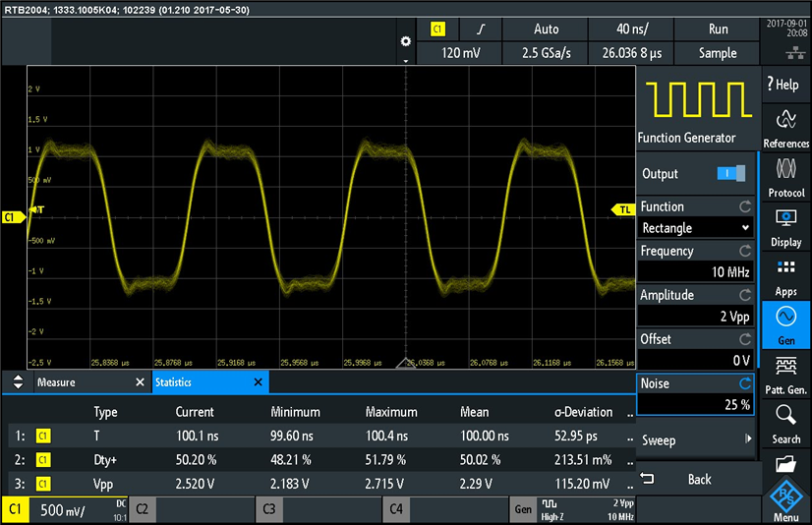
Task: Select the Gen function generator icon
Action: click(785, 325)
